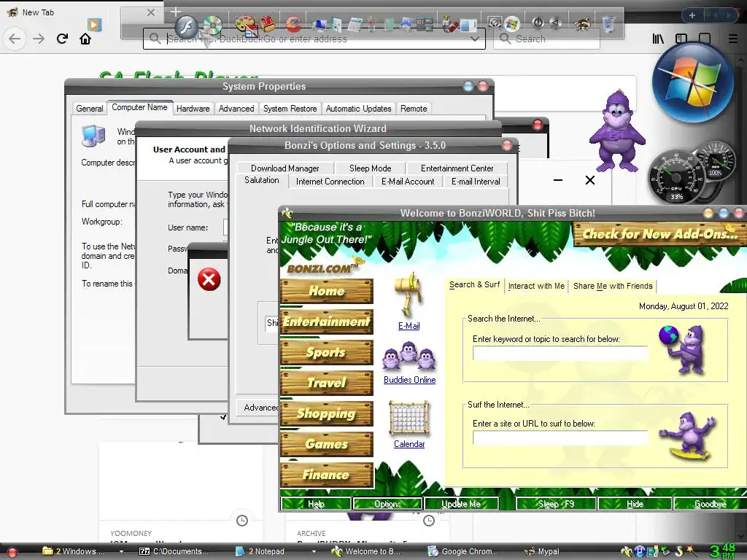
Task: Open the Shopping wooden sign
Action: coord(327,413)
